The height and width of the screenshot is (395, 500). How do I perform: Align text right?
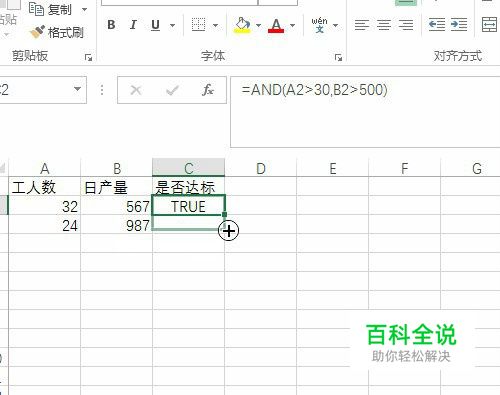pyautogui.click(x=406, y=25)
